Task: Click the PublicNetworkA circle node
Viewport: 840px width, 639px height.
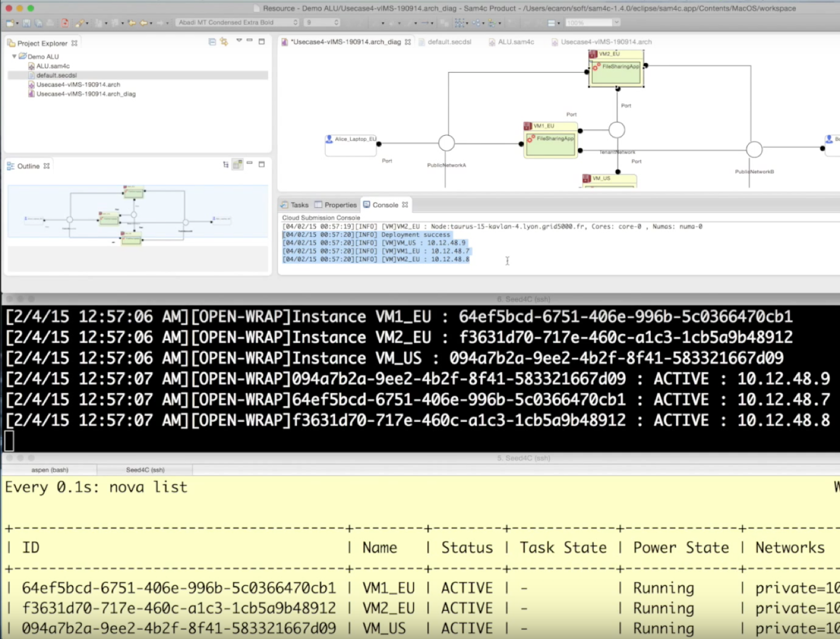Action: (447, 143)
